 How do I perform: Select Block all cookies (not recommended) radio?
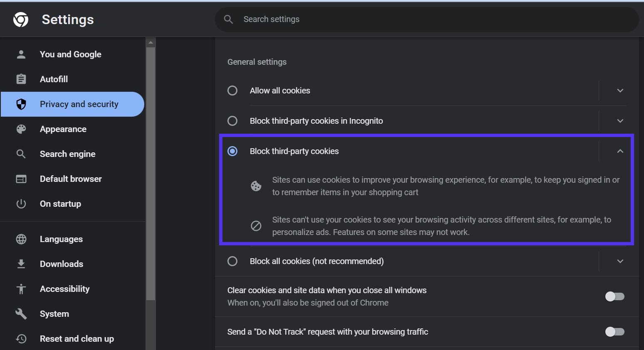click(x=232, y=261)
